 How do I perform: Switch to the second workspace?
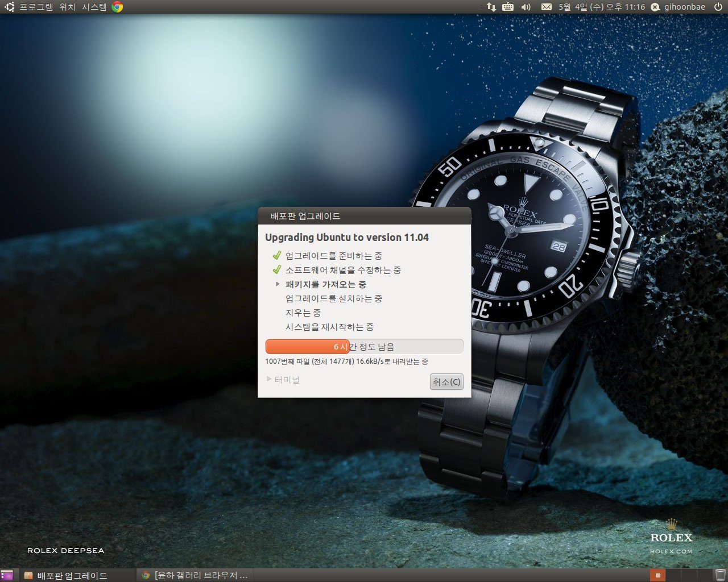(673, 575)
